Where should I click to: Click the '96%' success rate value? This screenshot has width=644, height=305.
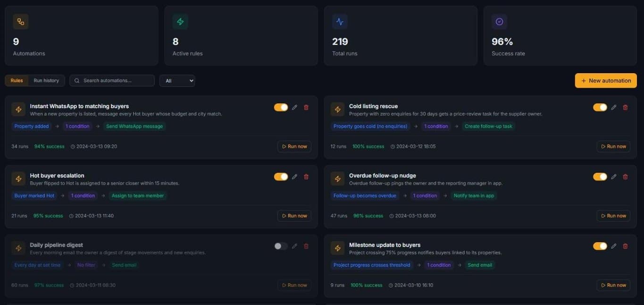tap(502, 42)
